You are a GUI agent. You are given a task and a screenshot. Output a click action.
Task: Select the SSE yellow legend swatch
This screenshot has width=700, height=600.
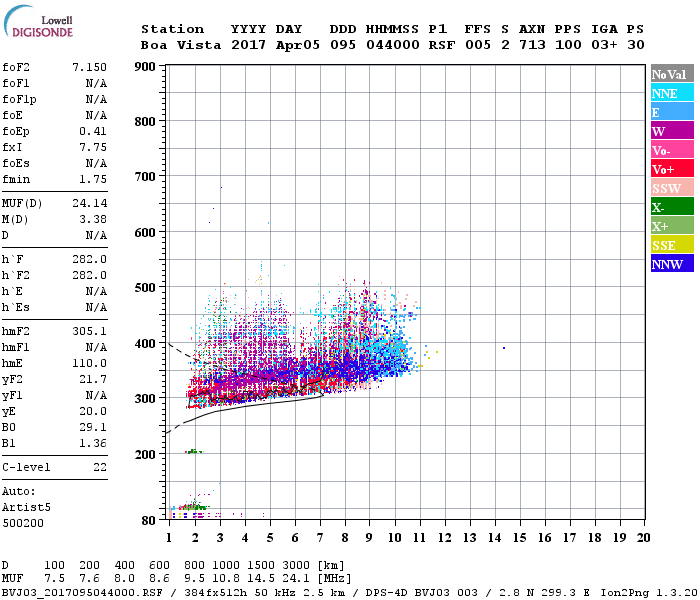(672, 245)
